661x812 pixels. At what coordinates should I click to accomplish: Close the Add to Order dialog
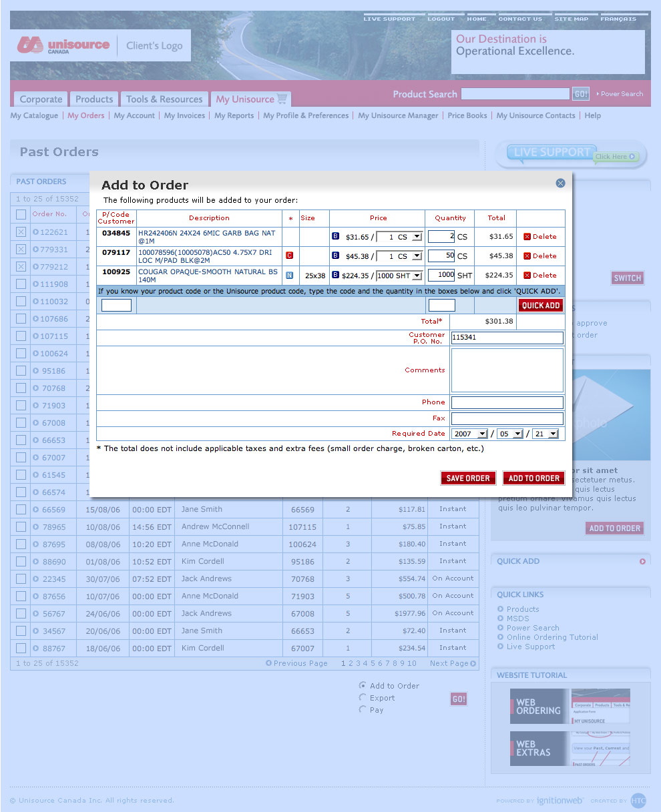560,183
